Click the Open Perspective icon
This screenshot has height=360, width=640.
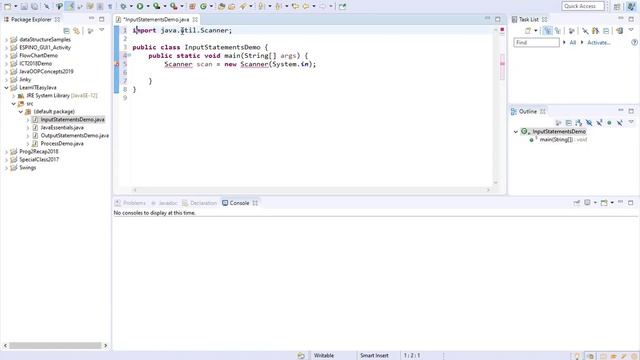[617, 6]
